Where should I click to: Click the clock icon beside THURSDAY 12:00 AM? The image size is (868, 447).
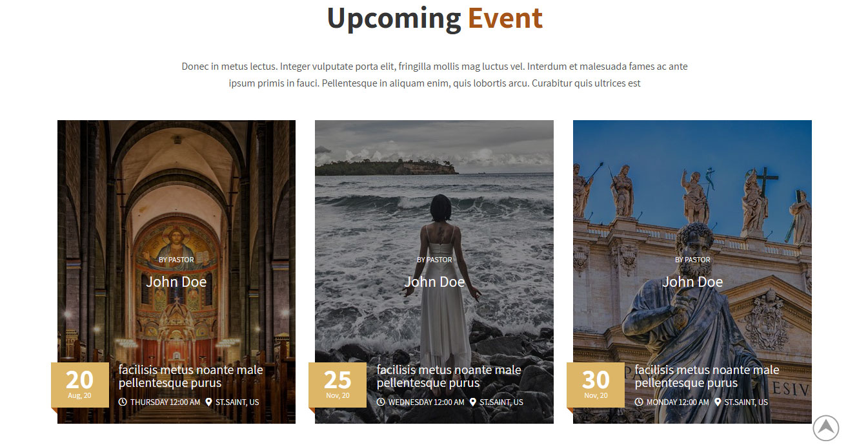pos(123,402)
